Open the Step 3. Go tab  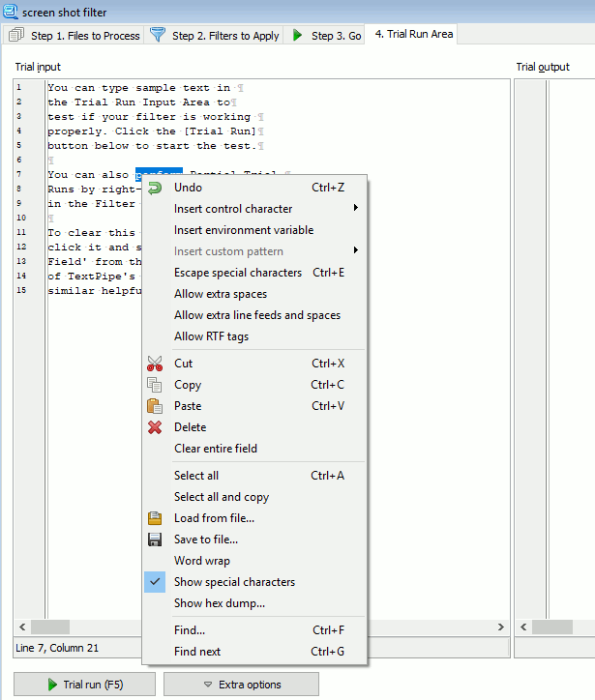click(324, 36)
